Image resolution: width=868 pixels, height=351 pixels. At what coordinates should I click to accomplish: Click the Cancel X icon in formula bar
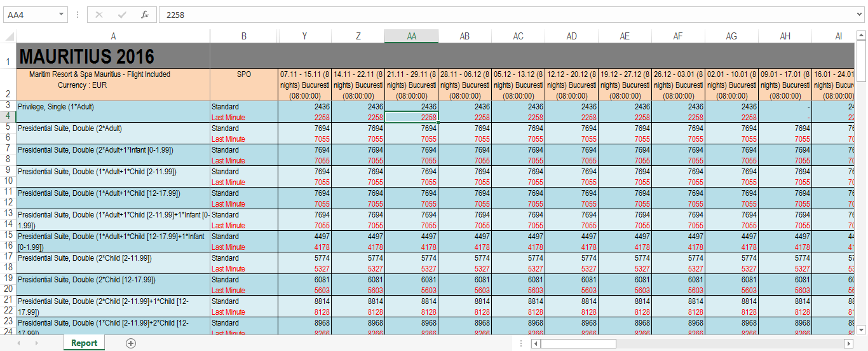coord(99,15)
